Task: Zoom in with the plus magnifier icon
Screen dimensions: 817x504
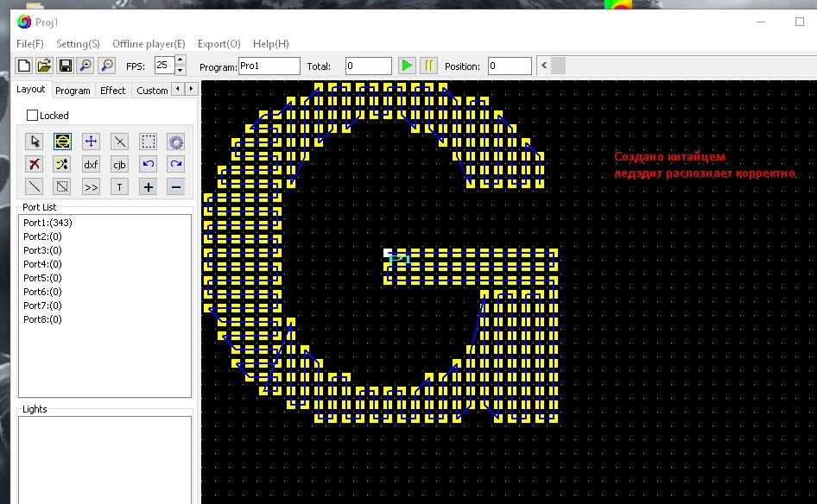Action: click(86, 66)
